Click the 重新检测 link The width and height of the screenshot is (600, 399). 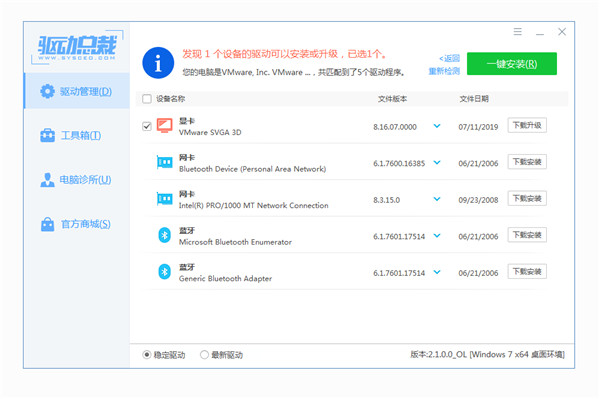(x=444, y=71)
